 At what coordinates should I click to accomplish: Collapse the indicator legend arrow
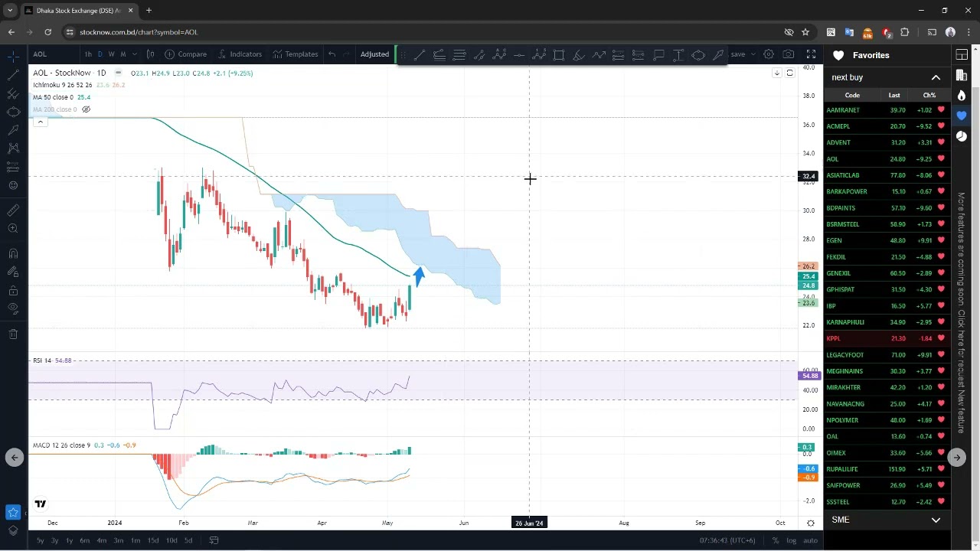[40, 122]
